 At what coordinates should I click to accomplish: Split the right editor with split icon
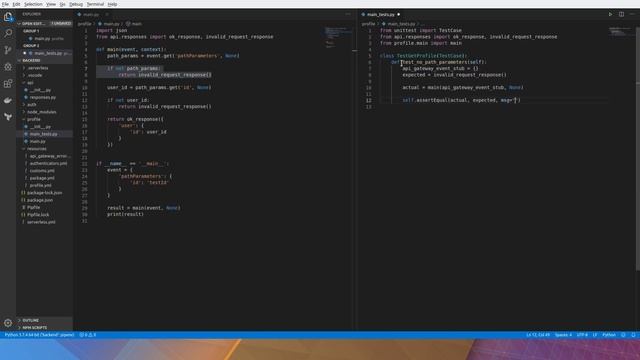[x=621, y=14]
